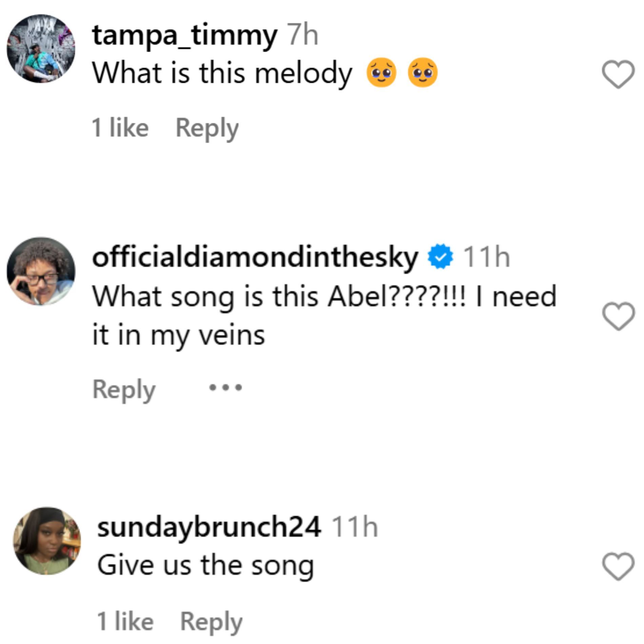Click the officialdiamondinthesky username
Image resolution: width=644 pixels, height=644 pixels.
[x=255, y=258]
